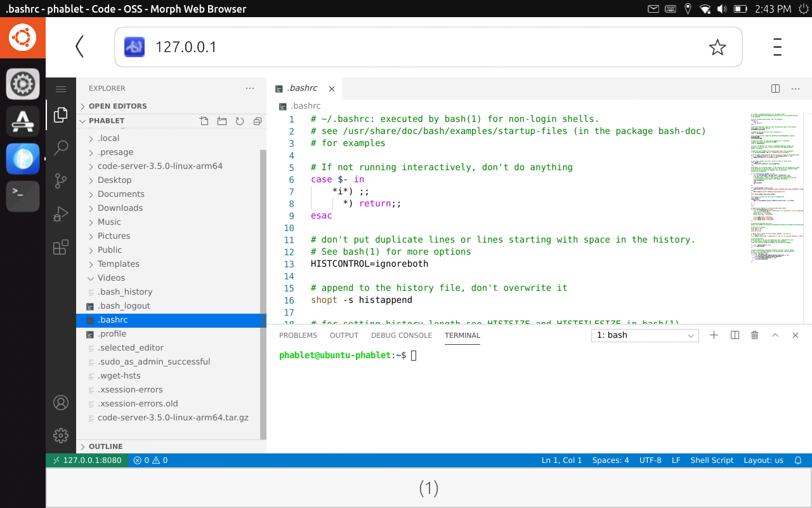Image resolution: width=812 pixels, height=508 pixels.
Task: Expand the Documents folder
Action: pyautogui.click(x=121, y=194)
